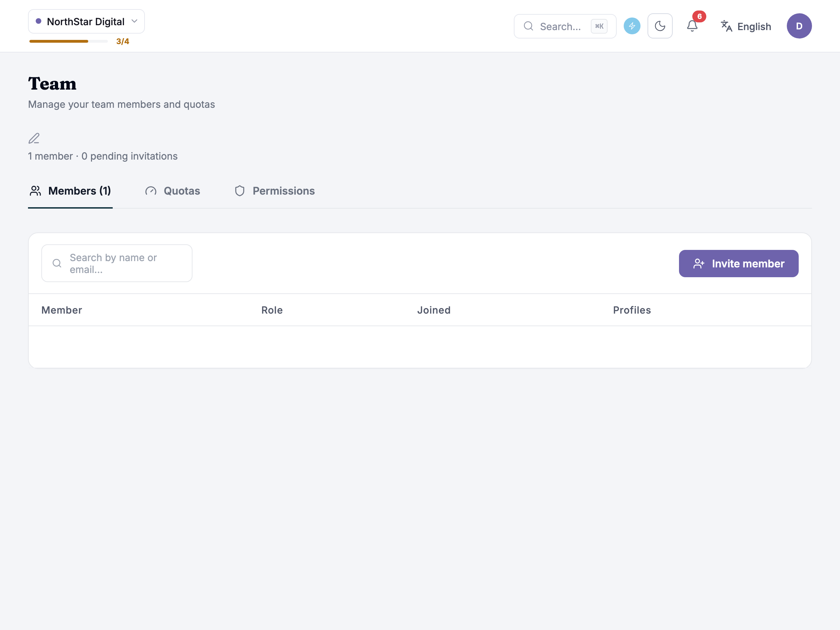Click the Invite member button
The image size is (840, 630).
coord(738,264)
